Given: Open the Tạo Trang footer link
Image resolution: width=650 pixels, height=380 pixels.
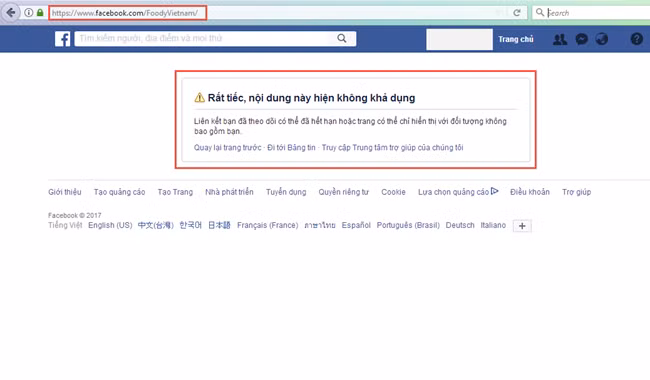Looking at the screenshot, I should [x=175, y=192].
